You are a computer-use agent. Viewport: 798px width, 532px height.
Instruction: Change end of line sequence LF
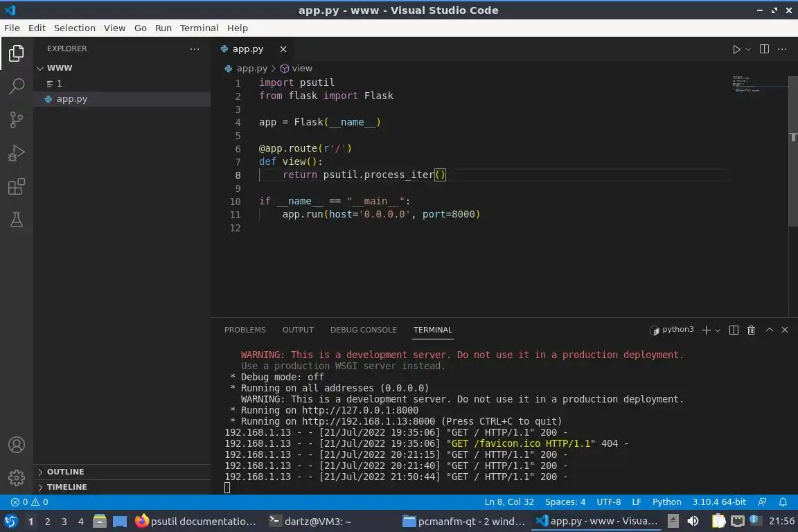(636, 502)
